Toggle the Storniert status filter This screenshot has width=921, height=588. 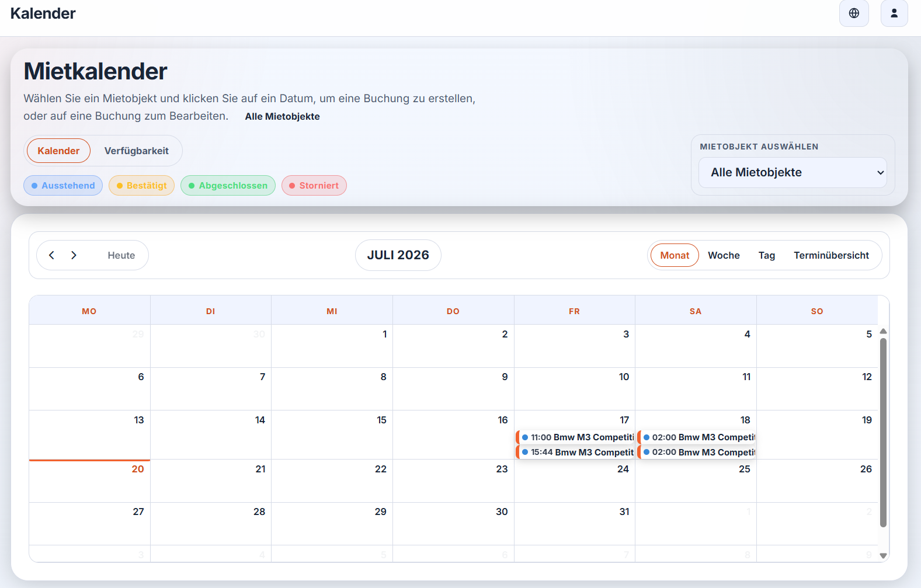point(314,186)
